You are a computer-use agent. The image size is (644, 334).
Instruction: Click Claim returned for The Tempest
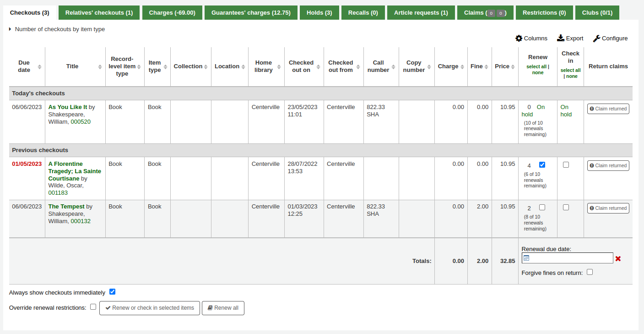608,208
